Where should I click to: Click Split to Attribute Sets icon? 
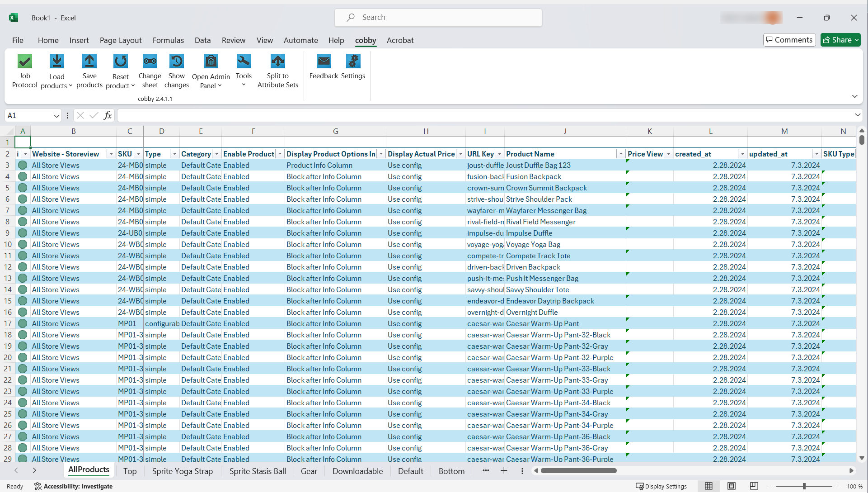pos(277,61)
